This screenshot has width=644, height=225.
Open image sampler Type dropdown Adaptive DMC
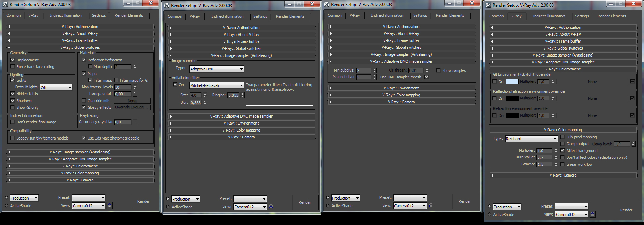(x=216, y=69)
